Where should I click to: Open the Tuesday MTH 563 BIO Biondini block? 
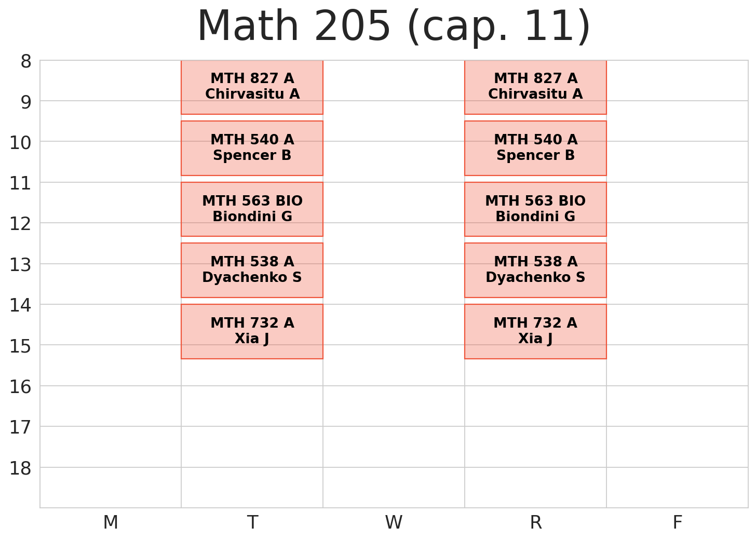[252, 209]
